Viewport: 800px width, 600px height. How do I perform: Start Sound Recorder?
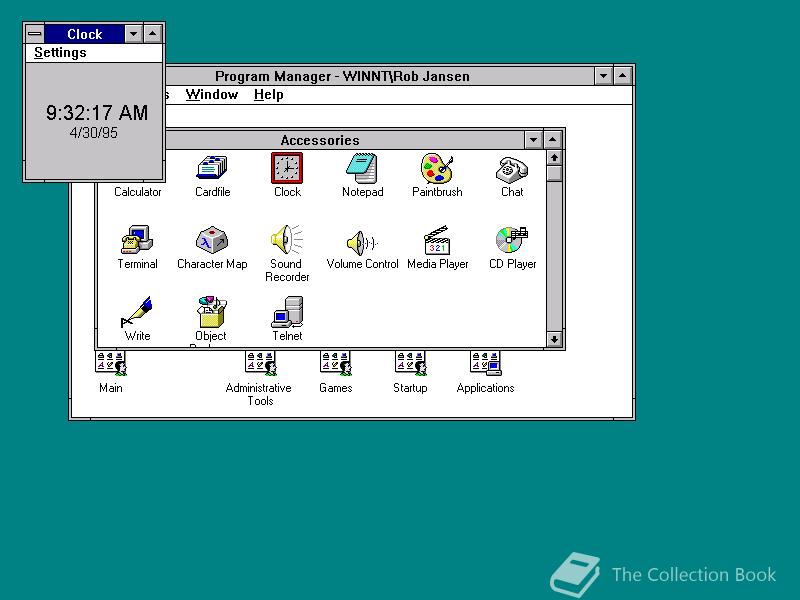(x=287, y=240)
